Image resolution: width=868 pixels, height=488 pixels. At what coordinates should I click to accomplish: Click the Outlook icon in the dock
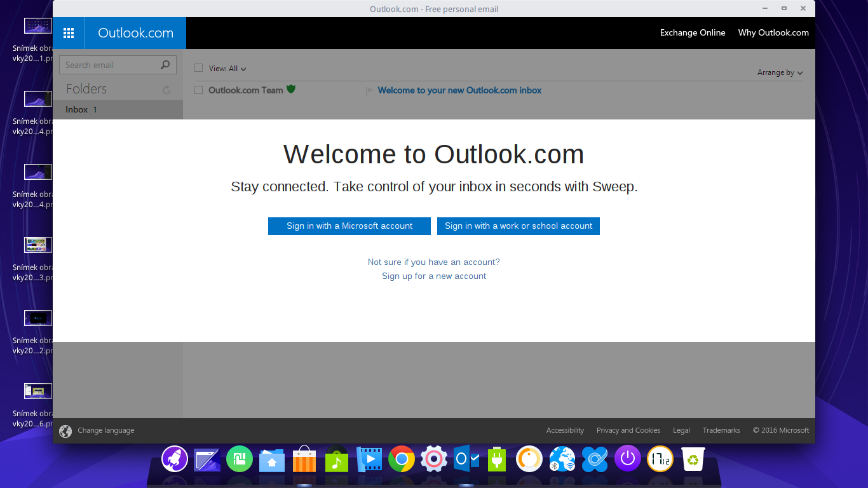pos(466,459)
